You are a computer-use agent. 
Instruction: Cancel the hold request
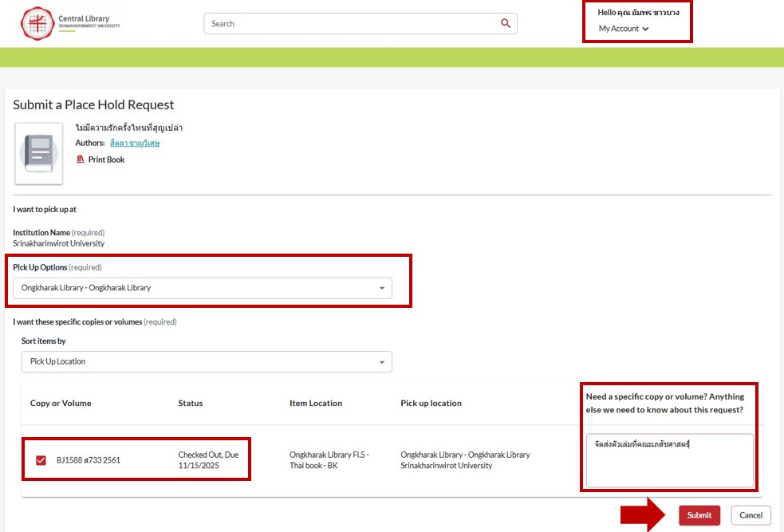[751, 515]
